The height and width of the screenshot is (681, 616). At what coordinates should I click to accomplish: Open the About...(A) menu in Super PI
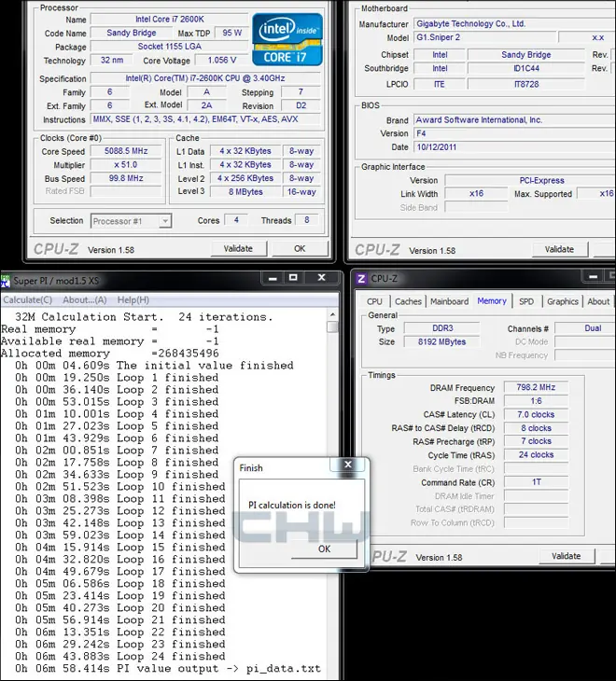tap(85, 300)
